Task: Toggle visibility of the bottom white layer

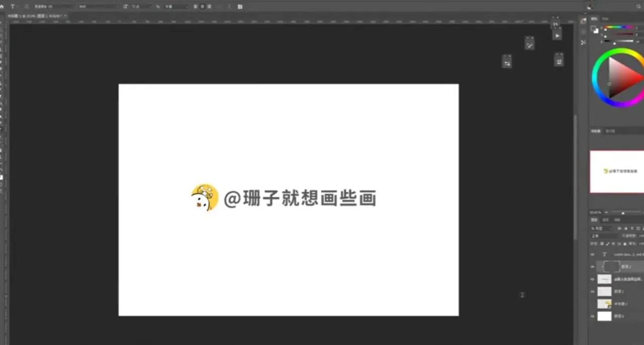Action: pos(592,316)
